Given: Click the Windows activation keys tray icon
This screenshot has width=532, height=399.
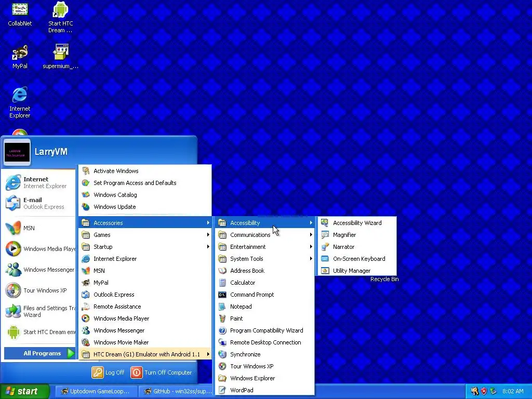Looking at the screenshot, I should (474, 391).
